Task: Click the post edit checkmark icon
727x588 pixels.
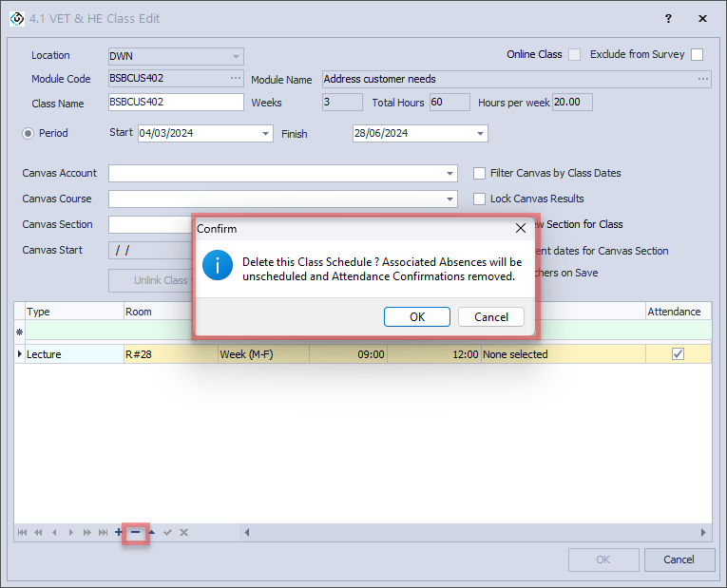Action: [x=167, y=533]
